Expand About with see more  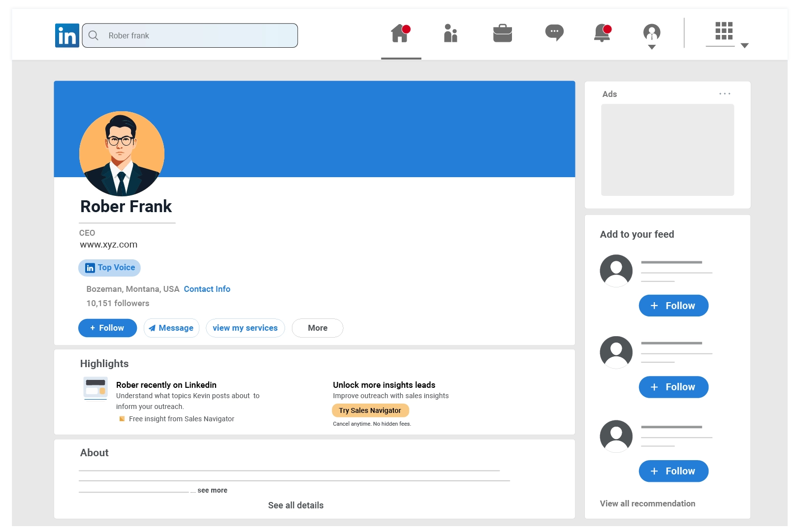coord(212,490)
